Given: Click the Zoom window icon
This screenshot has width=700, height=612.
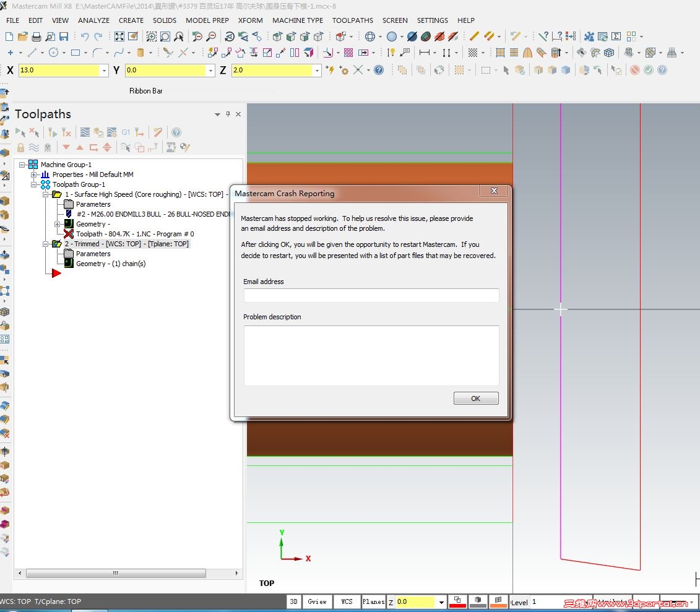Looking at the screenshot, I should click(x=152, y=36).
